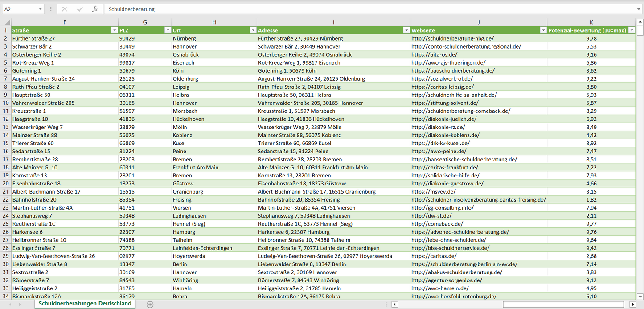Click the vertical scroll down arrow
The image size is (644, 309).
tap(640, 296)
